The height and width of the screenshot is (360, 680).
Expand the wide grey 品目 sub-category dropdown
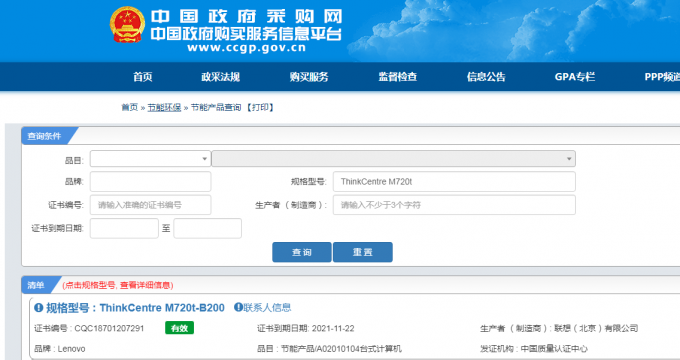tap(393, 159)
